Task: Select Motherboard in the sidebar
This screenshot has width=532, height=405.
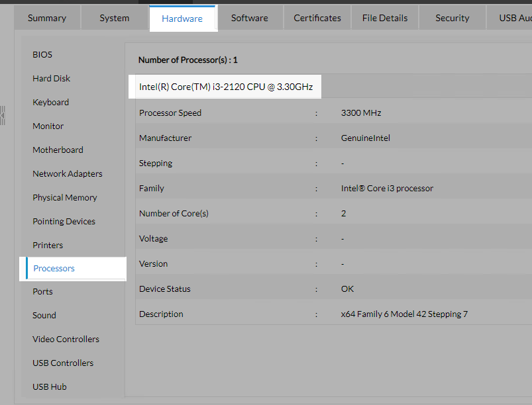Action: 58,150
